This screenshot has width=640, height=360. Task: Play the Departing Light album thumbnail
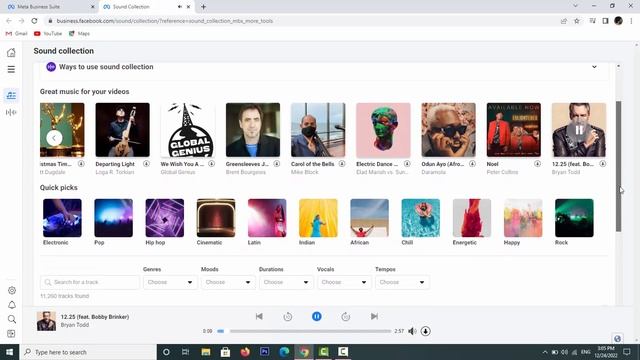point(122,130)
